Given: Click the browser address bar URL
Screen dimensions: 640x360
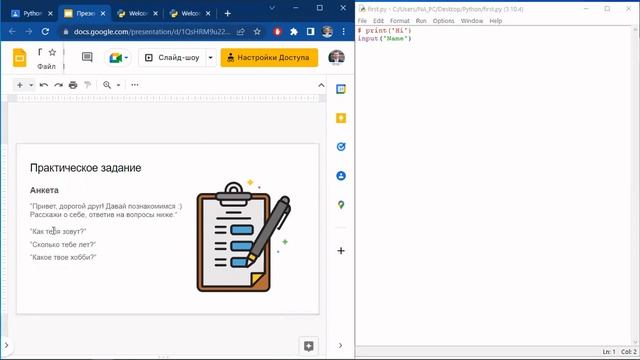Looking at the screenshot, I should pos(152,31).
